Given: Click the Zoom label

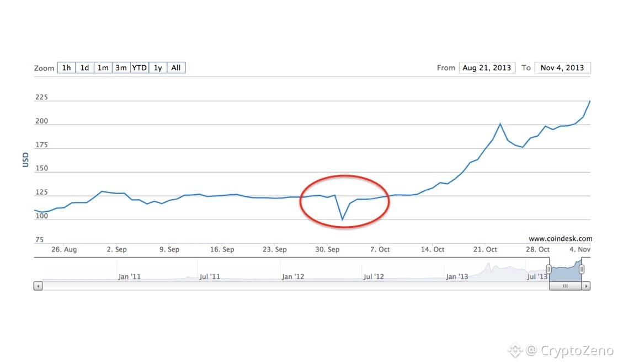Looking at the screenshot, I should 44,68.
